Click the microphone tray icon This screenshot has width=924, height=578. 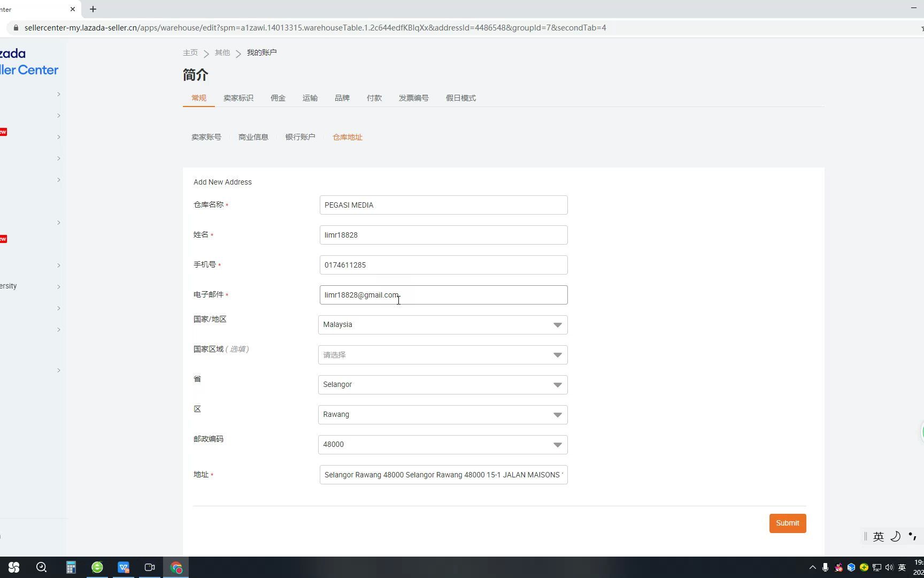(826, 567)
